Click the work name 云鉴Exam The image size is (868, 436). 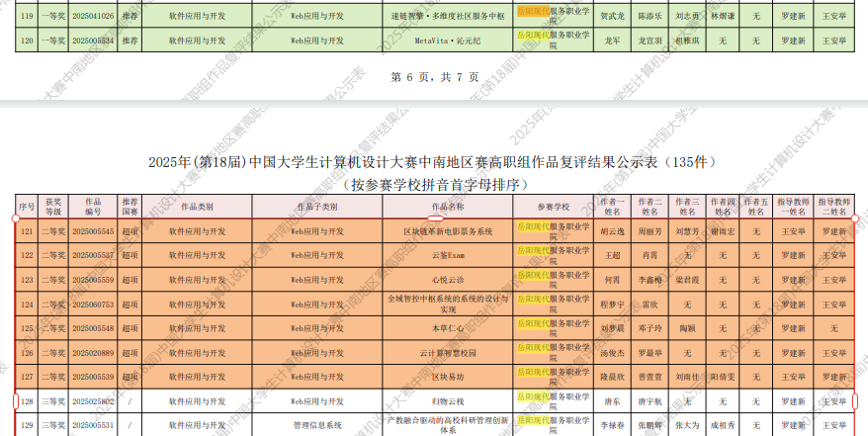[447, 255]
